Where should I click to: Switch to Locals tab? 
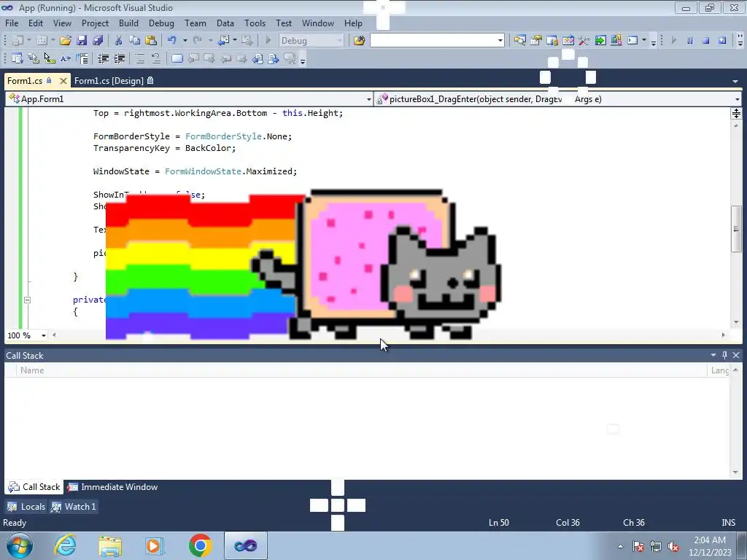point(27,507)
